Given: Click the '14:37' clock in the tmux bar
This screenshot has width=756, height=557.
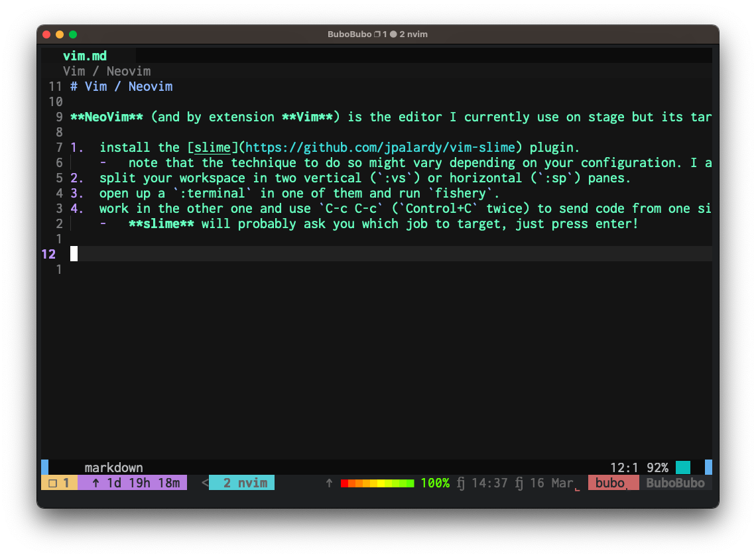Looking at the screenshot, I should pos(489,483).
